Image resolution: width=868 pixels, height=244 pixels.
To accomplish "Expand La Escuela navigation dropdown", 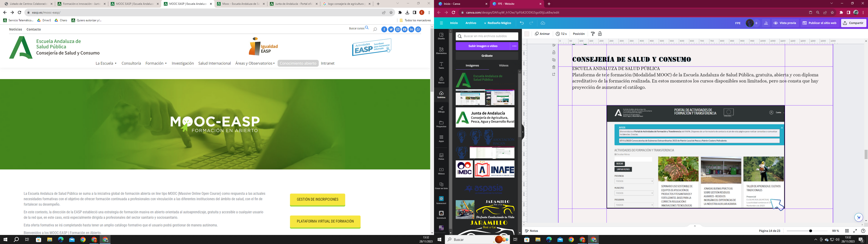I will 106,63.
